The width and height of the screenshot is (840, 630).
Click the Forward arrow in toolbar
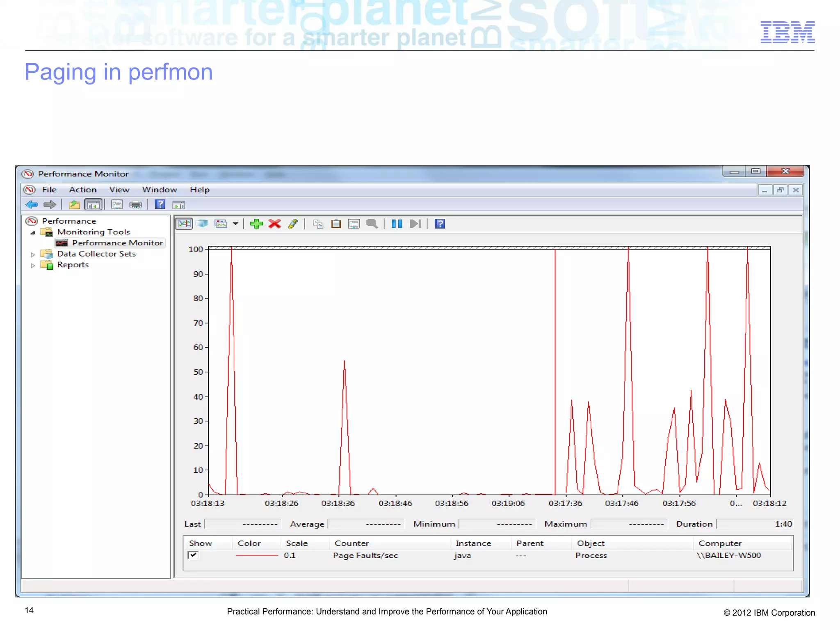pos(50,204)
